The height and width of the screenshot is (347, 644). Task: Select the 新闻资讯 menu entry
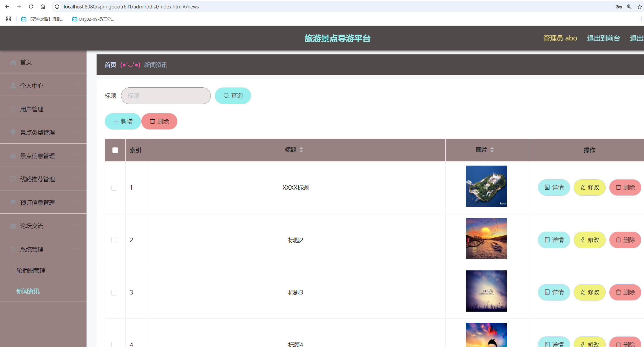(x=27, y=291)
